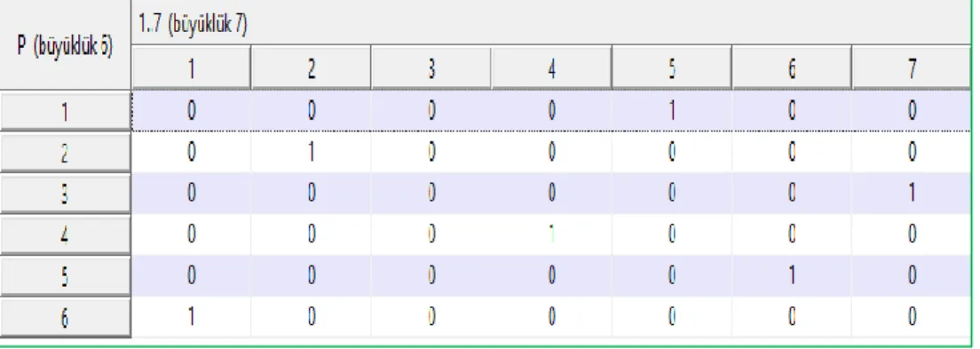
Task: Select cell at row 5, column 1
Action: (x=191, y=276)
